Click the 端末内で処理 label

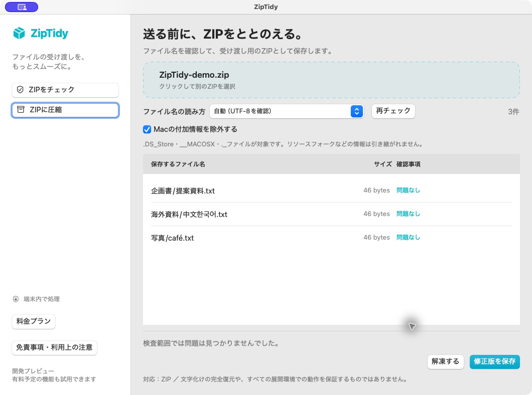42,299
